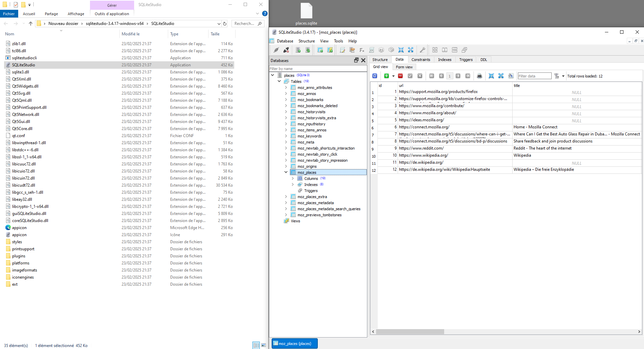Screen dimensions: 644x349
Task: Open the insert row options dropdown arrow
Action: 393,76
